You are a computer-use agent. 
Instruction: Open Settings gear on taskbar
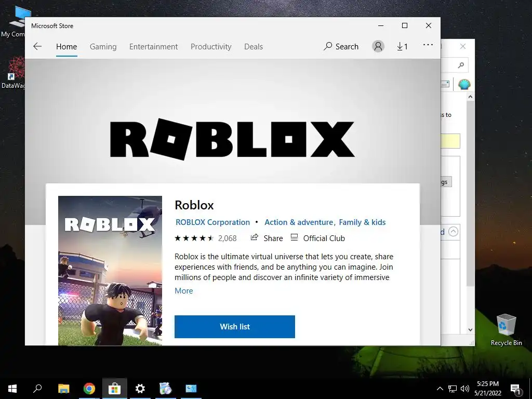pos(140,389)
